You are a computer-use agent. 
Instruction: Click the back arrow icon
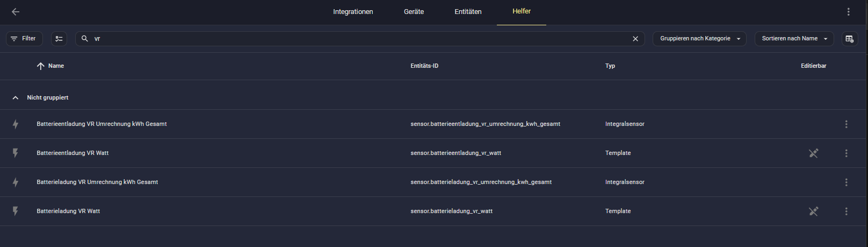[16, 12]
